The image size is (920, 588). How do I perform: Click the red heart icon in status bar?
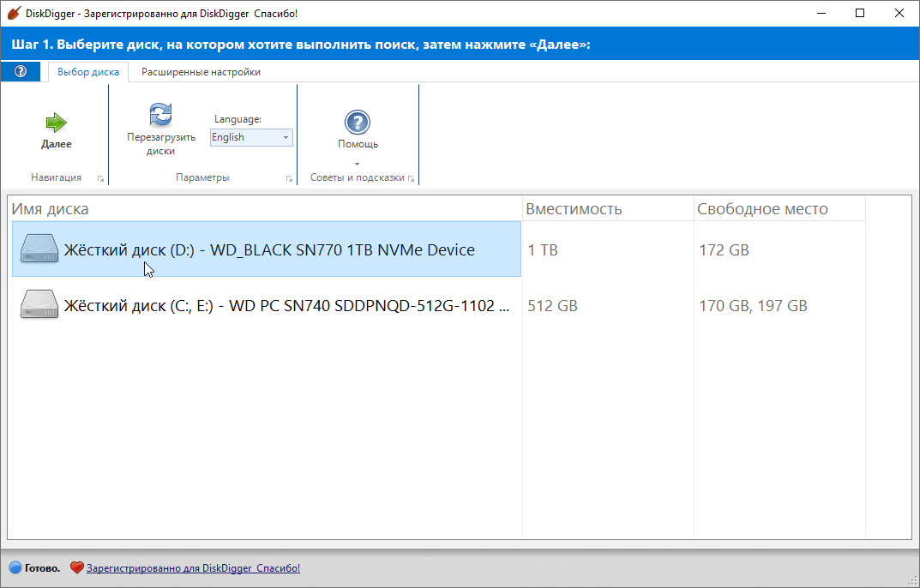[x=77, y=567]
